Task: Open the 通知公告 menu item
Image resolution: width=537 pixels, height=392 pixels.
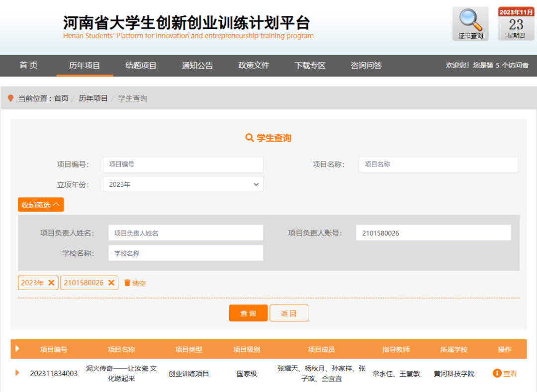Action: (x=197, y=66)
